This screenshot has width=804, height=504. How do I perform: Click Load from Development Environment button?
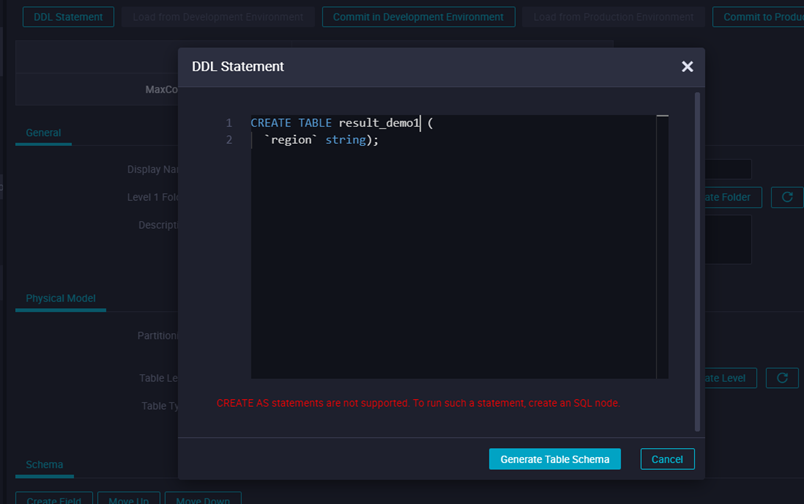click(x=218, y=17)
